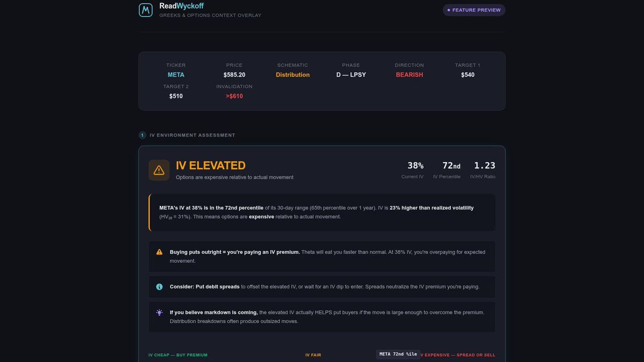The width and height of the screenshot is (644, 362).
Task: Click the D — LPSY phase value
Action: coord(351,75)
